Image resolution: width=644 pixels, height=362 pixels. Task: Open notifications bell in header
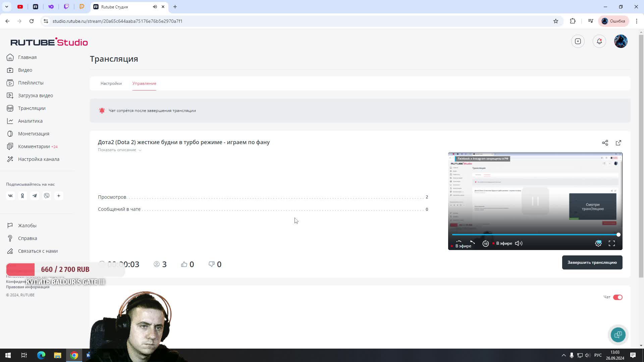click(x=599, y=41)
